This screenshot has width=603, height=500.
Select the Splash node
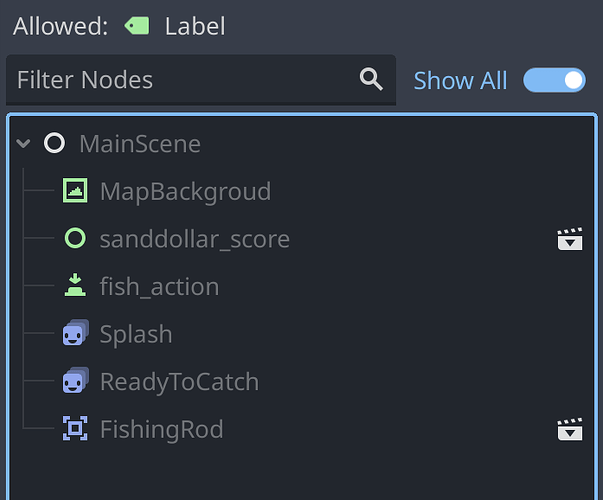point(136,333)
